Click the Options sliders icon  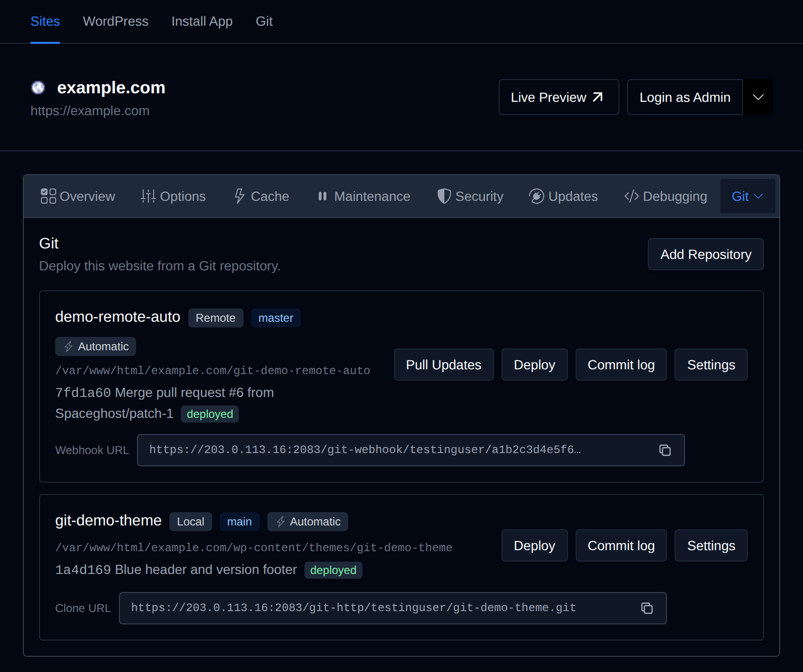[x=148, y=196]
